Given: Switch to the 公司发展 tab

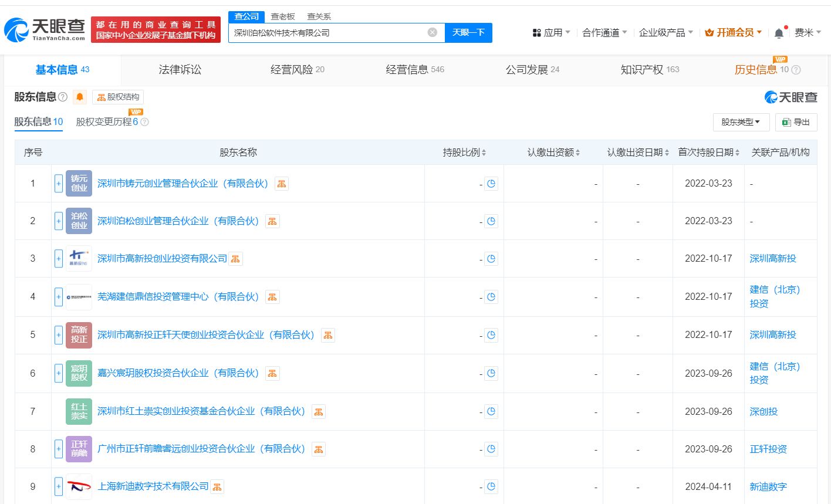Looking at the screenshot, I should coord(533,70).
